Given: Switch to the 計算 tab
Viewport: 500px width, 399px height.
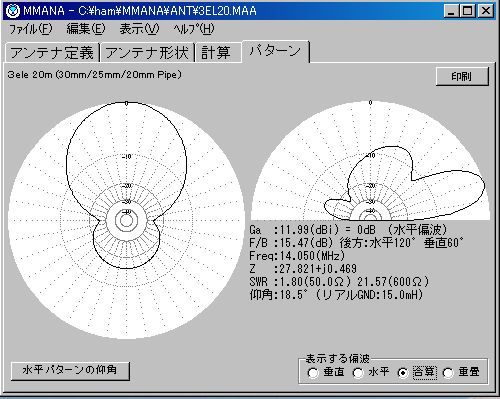Looking at the screenshot, I should [218, 53].
